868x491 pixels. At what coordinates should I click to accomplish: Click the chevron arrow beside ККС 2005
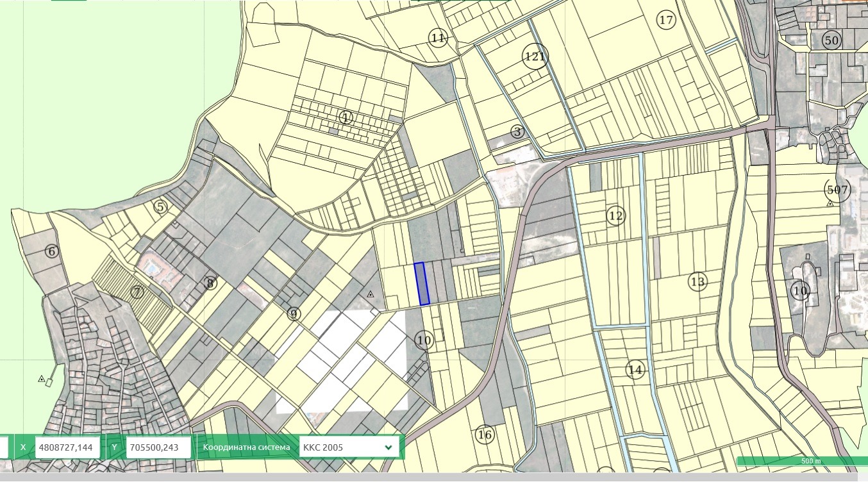point(388,447)
